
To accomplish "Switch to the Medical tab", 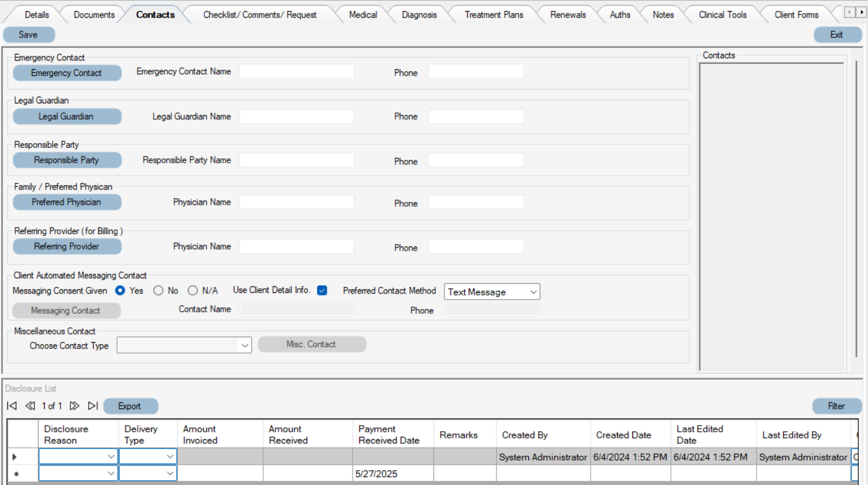I will [x=362, y=14].
